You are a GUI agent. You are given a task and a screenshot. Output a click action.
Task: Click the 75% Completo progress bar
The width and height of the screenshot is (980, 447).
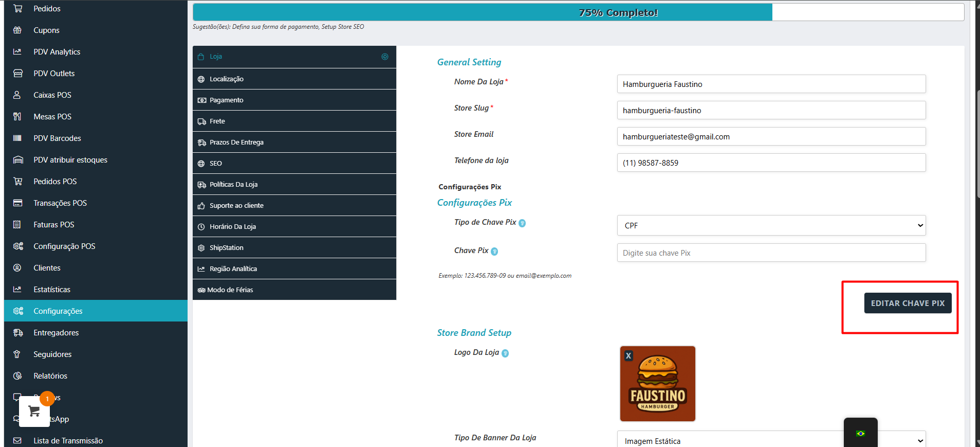pyautogui.click(x=578, y=12)
